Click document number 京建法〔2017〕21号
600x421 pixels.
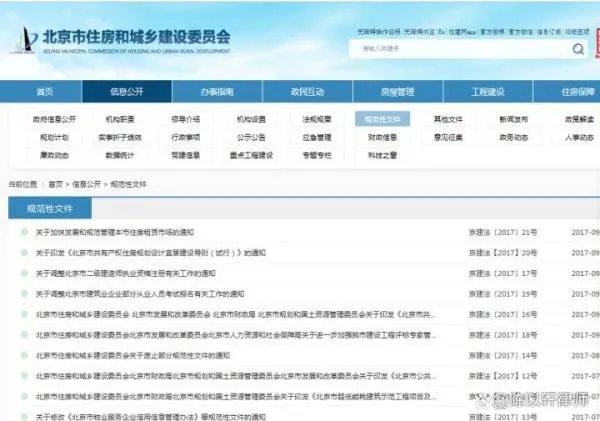tap(503, 232)
